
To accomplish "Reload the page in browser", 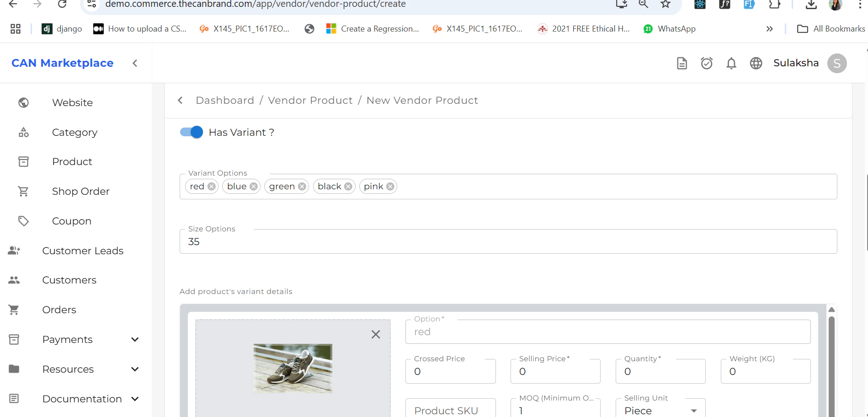I will [x=62, y=4].
